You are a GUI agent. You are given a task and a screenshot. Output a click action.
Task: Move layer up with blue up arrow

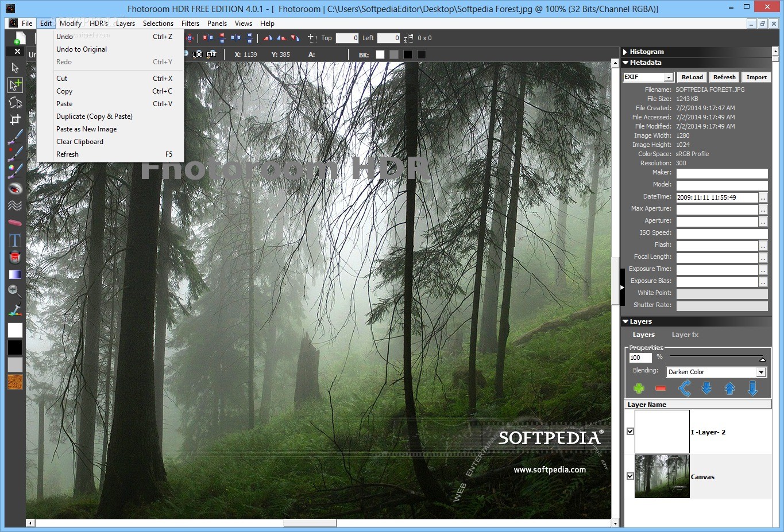[x=730, y=389]
